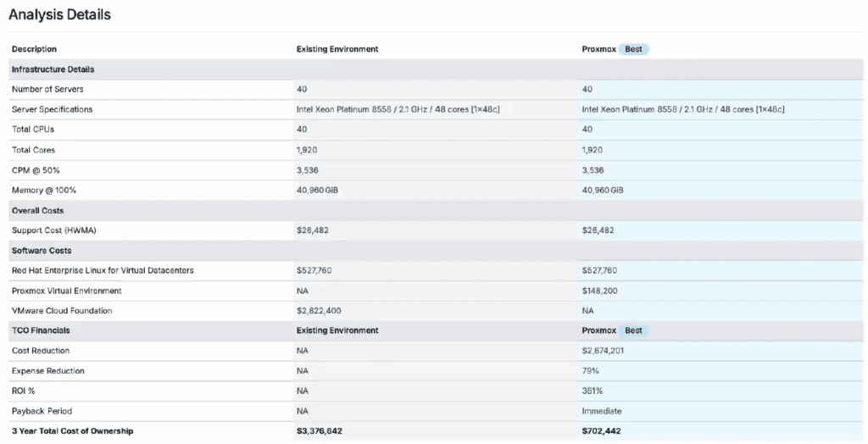Click the "Immediate" Payback Period value

coord(601,411)
